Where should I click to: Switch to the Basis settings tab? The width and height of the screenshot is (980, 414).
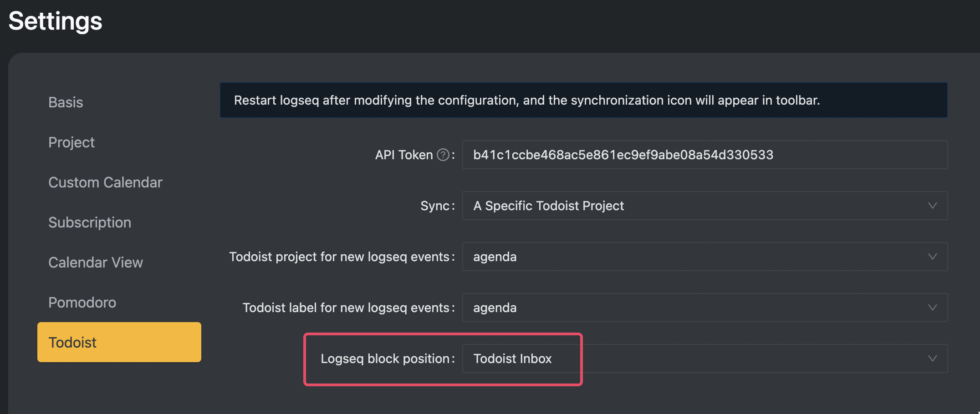[66, 102]
